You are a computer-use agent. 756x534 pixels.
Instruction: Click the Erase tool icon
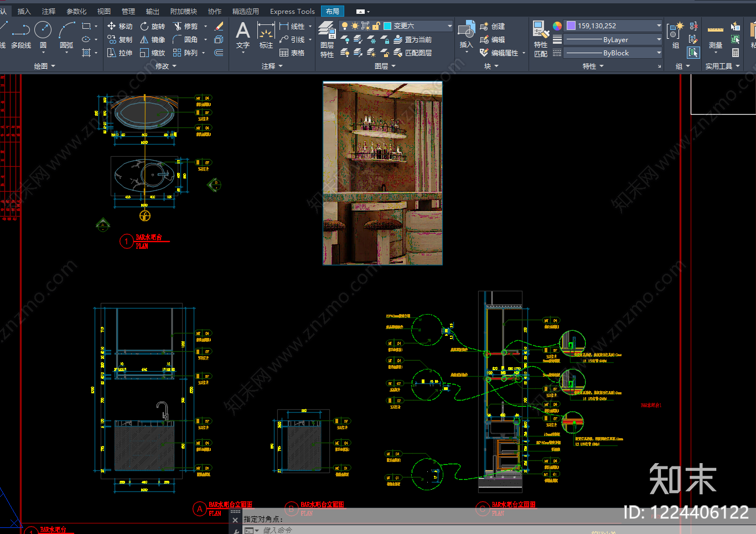[x=219, y=26]
